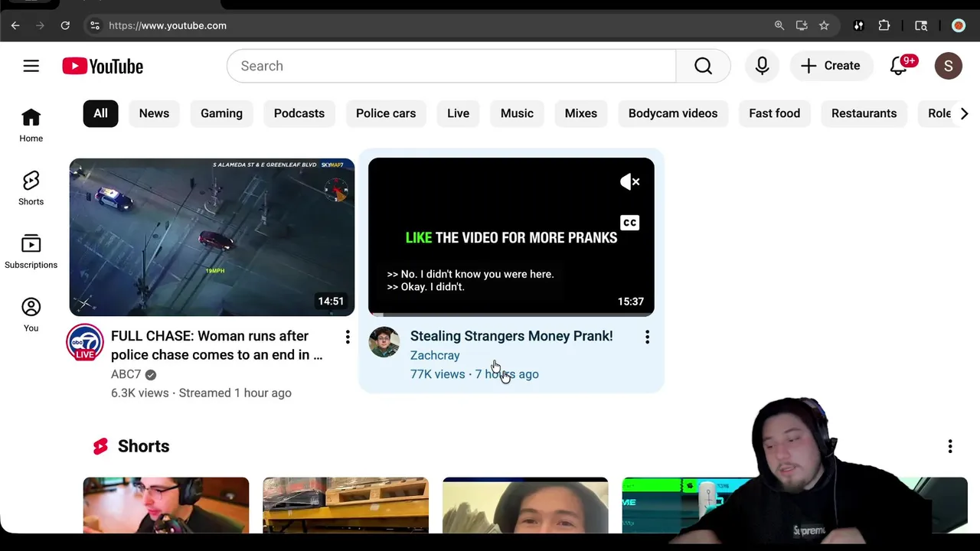Select the All chip

click(x=100, y=113)
